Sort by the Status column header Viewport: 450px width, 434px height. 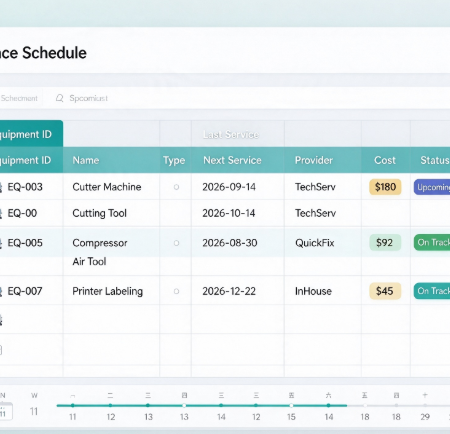point(435,160)
